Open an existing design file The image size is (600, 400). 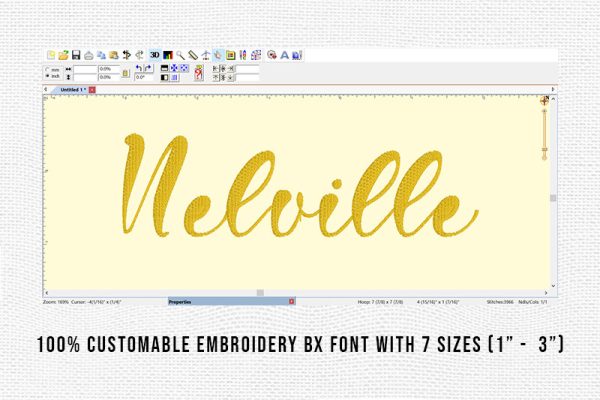(64, 55)
